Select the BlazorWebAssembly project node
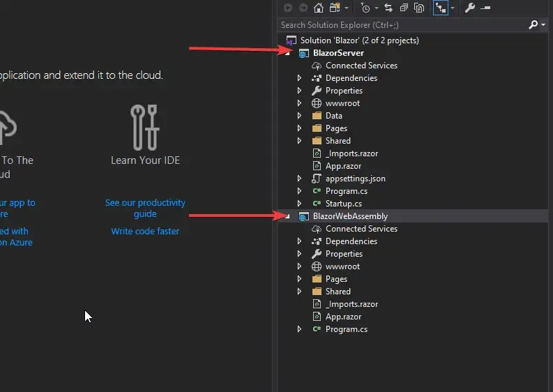This screenshot has width=553, height=392. (x=350, y=216)
